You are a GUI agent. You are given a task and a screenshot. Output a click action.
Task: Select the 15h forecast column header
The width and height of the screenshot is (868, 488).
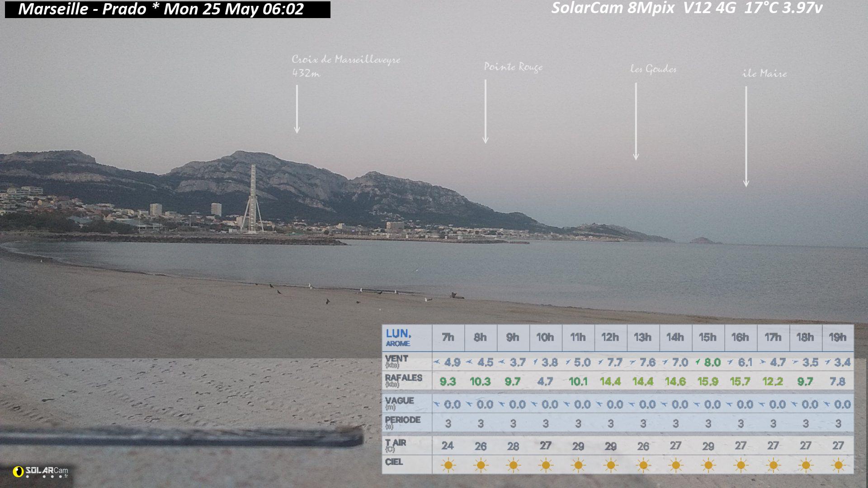tap(708, 338)
